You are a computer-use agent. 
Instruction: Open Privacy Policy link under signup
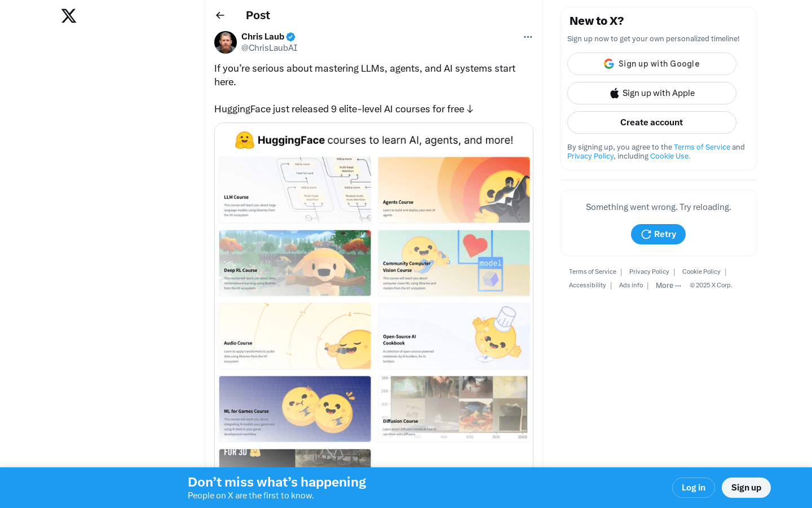coord(590,156)
